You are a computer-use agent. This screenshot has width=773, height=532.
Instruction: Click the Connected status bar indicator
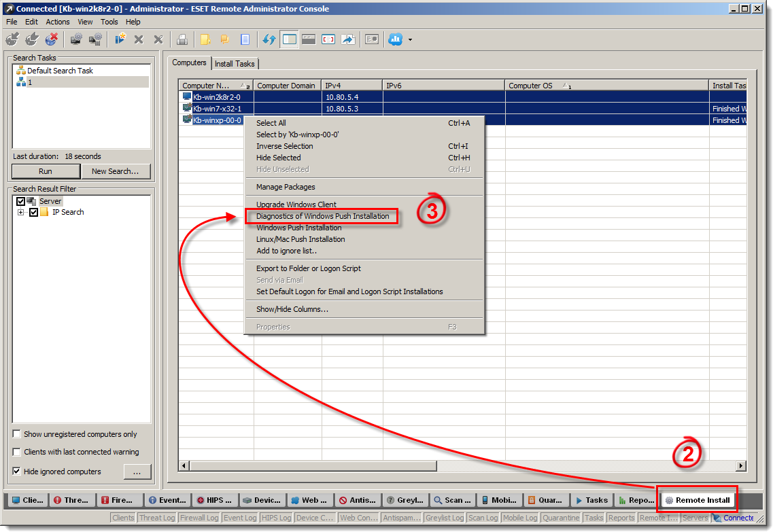coord(734,518)
